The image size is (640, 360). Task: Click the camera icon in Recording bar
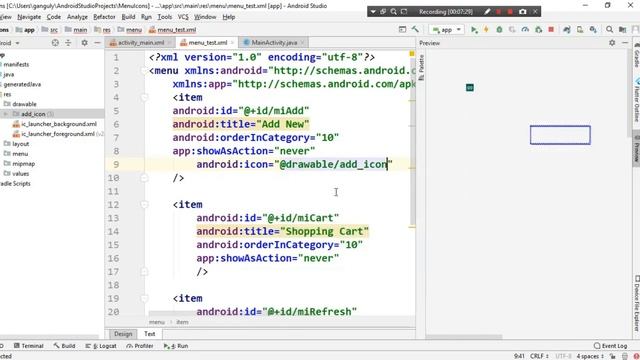click(x=522, y=11)
